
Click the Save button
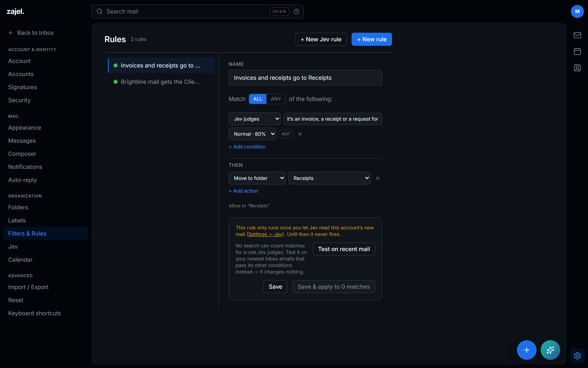(275, 286)
